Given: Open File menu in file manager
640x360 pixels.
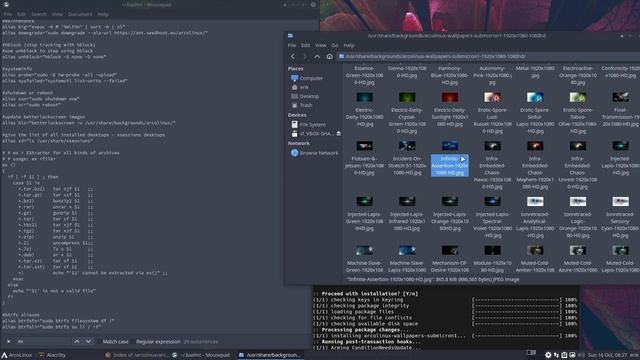Looking at the screenshot, I should coord(292,45).
